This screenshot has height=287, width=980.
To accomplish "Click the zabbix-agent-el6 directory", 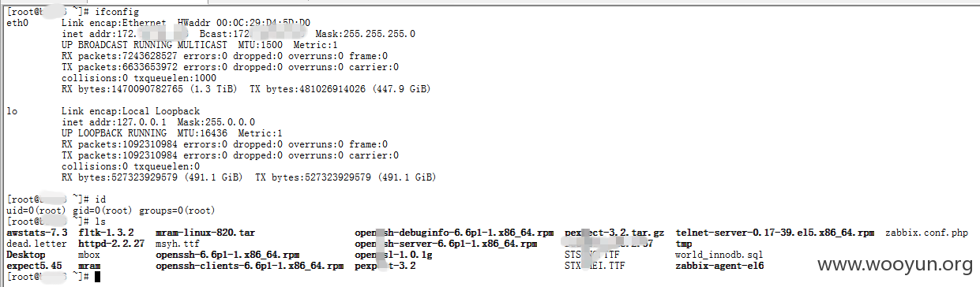I will (719, 266).
